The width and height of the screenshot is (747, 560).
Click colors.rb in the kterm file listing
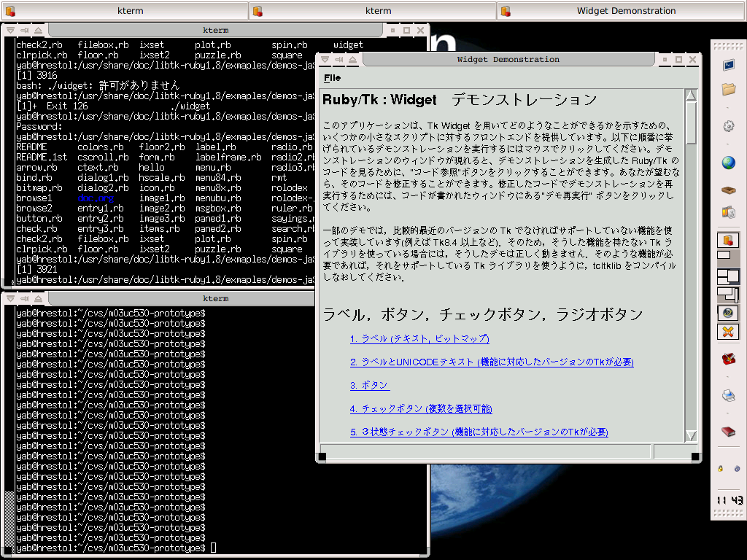tap(101, 147)
